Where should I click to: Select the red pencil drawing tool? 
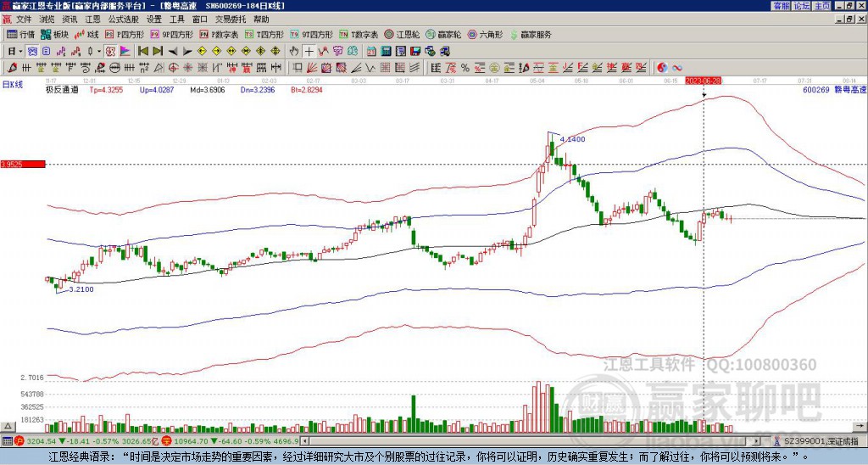pyautogui.click(x=12, y=68)
